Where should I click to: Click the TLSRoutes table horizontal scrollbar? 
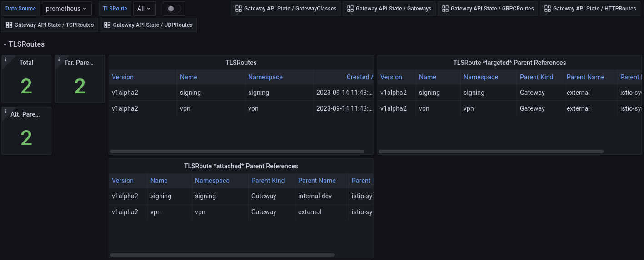pos(237,152)
